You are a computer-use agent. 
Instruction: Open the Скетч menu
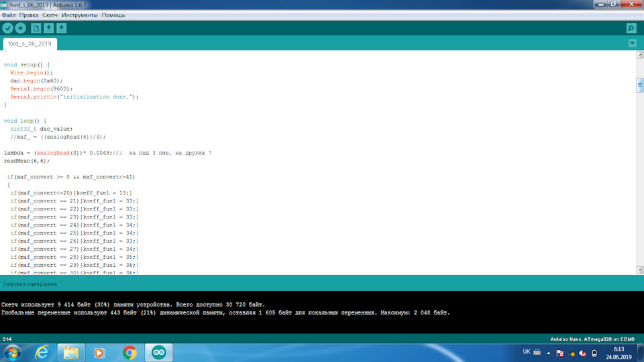pos(50,15)
